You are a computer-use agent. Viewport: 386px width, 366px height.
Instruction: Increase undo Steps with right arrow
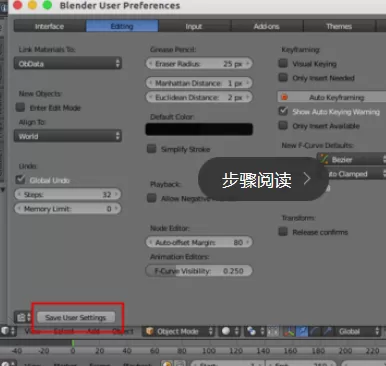116,194
